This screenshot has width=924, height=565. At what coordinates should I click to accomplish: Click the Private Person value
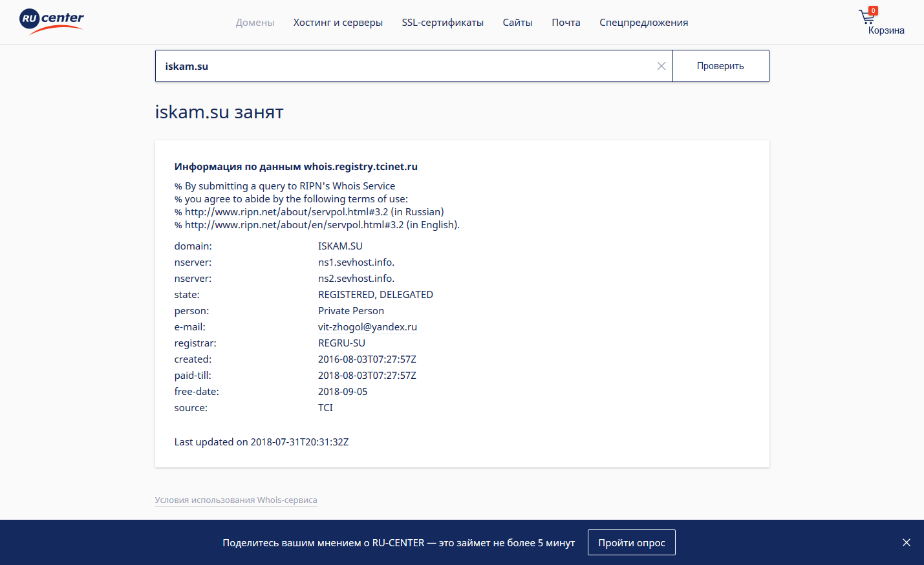(351, 311)
